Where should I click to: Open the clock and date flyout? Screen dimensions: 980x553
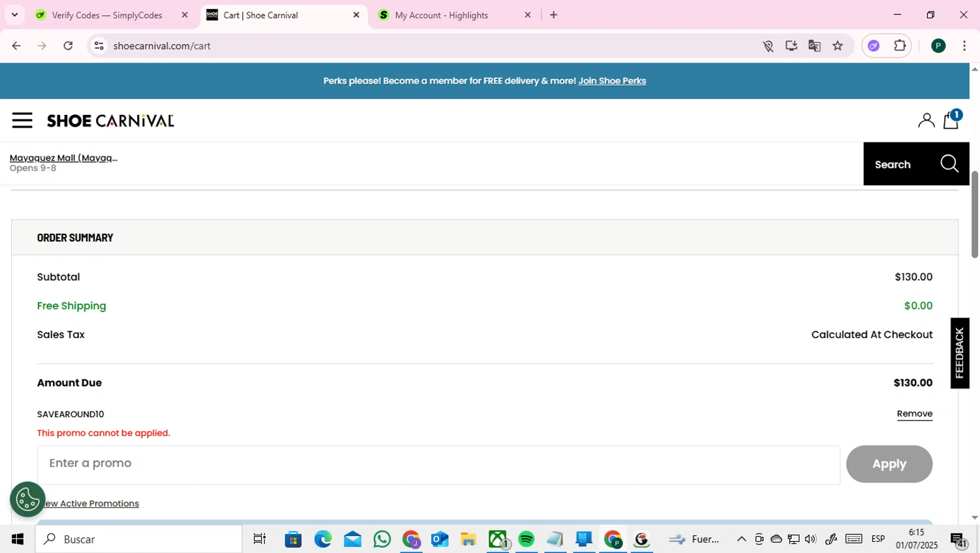coord(917,539)
